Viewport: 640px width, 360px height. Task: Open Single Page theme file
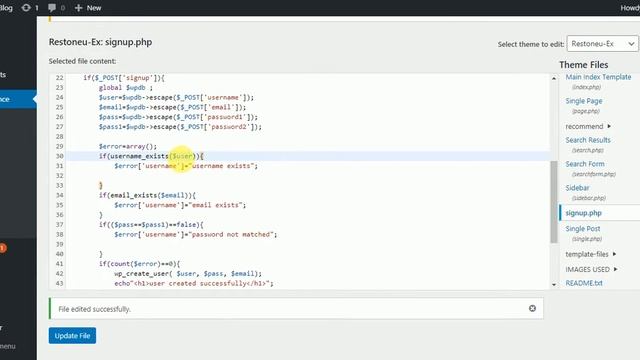[x=584, y=101]
